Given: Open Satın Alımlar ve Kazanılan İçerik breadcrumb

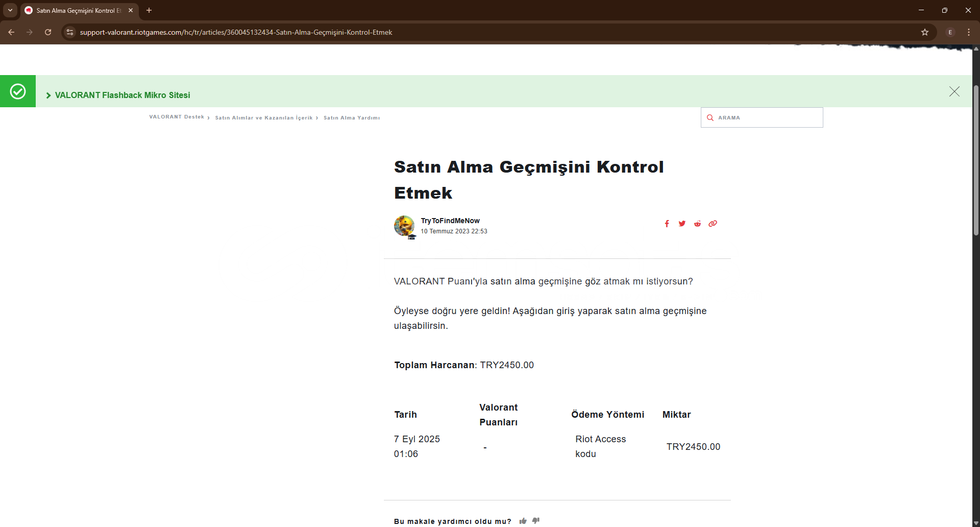Looking at the screenshot, I should pos(264,117).
